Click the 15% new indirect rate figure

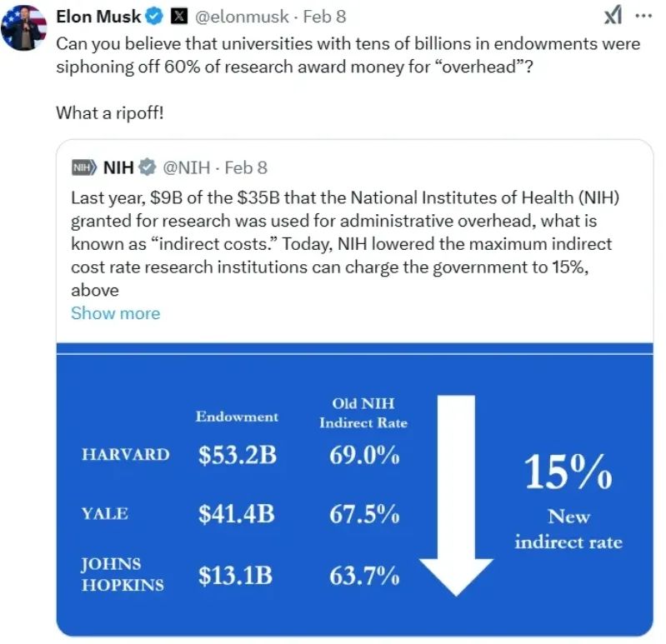pyautogui.click(x=568, y=472)
